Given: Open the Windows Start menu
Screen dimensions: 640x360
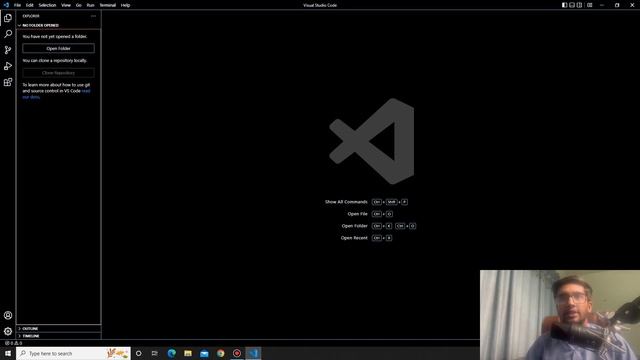Looking at the screenshot, I should tap(8, 353).
